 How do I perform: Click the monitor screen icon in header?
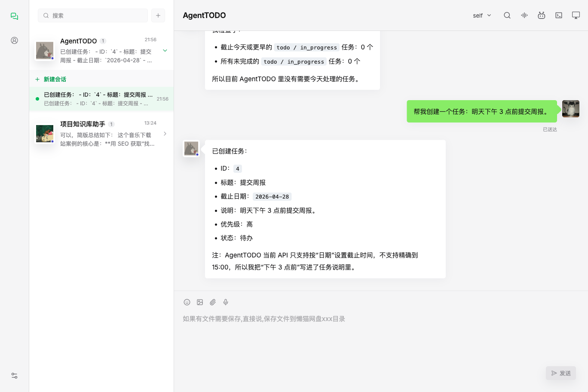tap(576, 15)
